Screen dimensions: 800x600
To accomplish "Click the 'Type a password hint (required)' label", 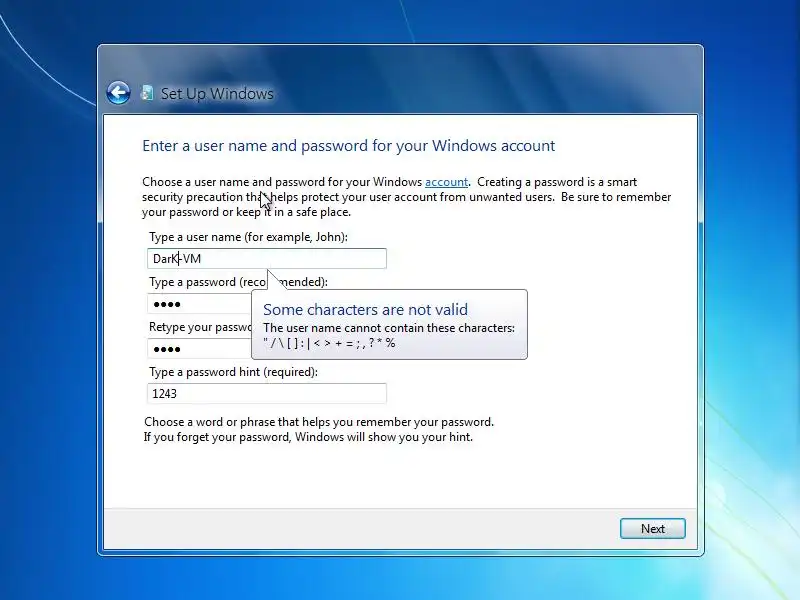I will click(x=233, y=372).
